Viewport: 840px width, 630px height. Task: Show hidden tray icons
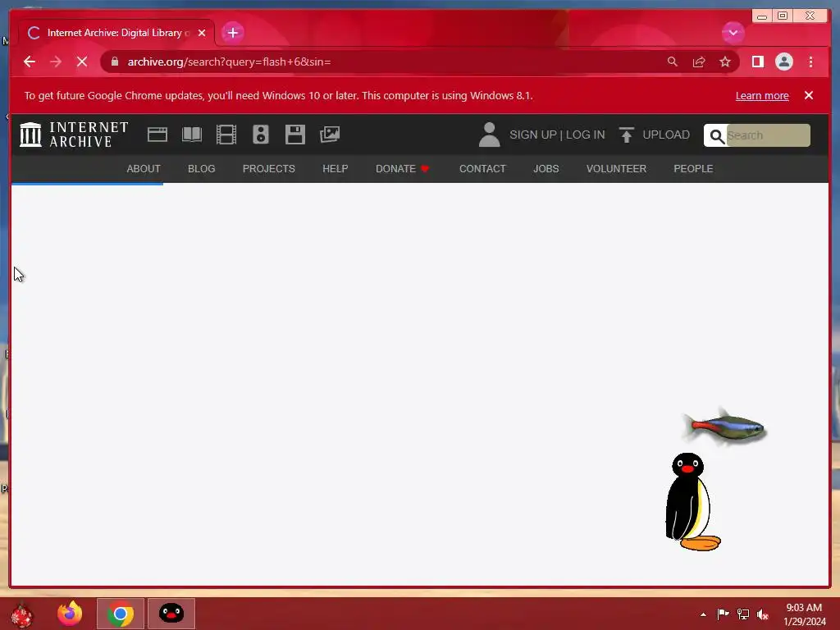coord(703,614)
